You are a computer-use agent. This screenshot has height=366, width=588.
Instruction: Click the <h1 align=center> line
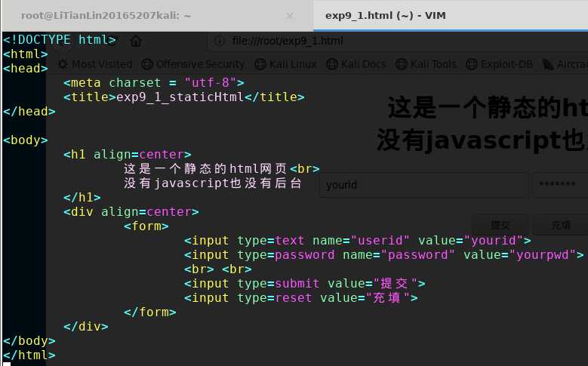point(128,155)
